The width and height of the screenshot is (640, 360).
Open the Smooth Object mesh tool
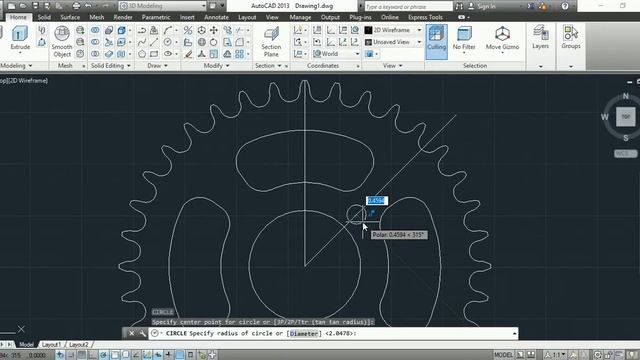click(x=62, y=42)
